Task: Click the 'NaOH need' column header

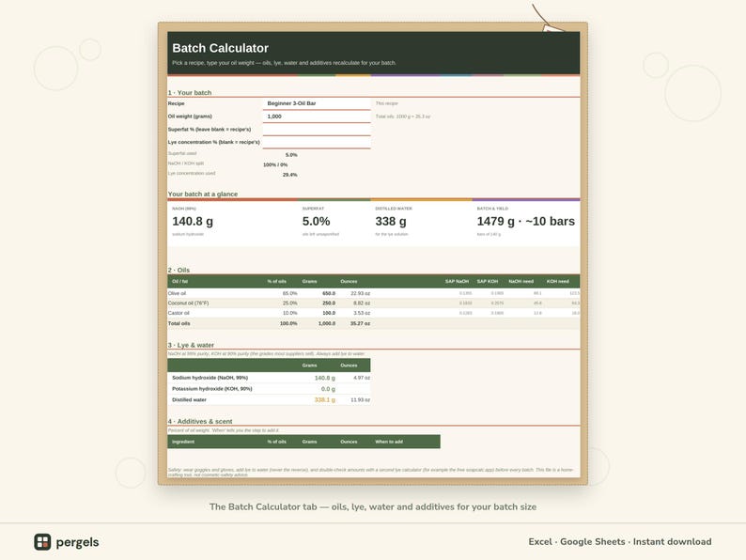Action: click(x=521, y=281)
